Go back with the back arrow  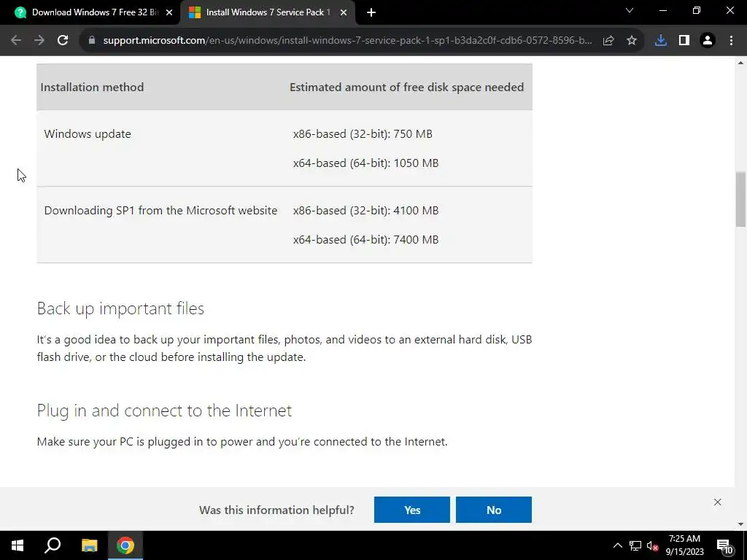click(x=16, y=41)
